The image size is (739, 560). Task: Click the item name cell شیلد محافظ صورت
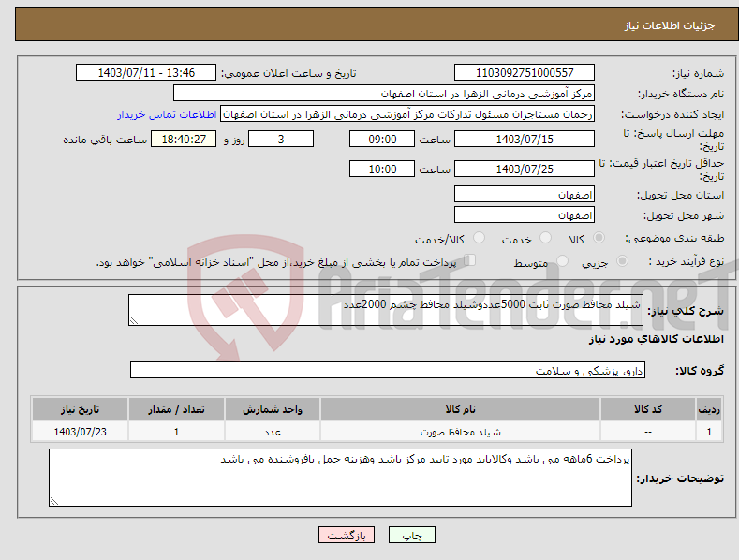coord(460,432)
